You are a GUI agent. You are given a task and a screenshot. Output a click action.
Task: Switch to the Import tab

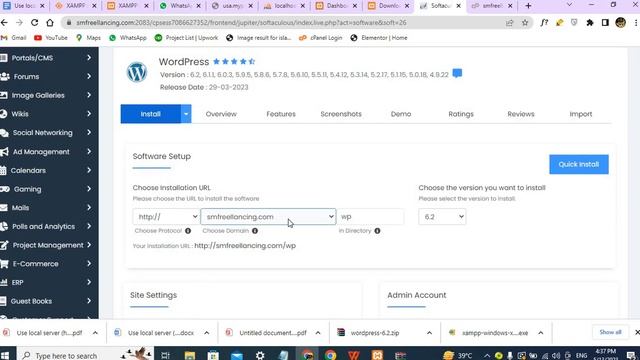coord(581,114)
